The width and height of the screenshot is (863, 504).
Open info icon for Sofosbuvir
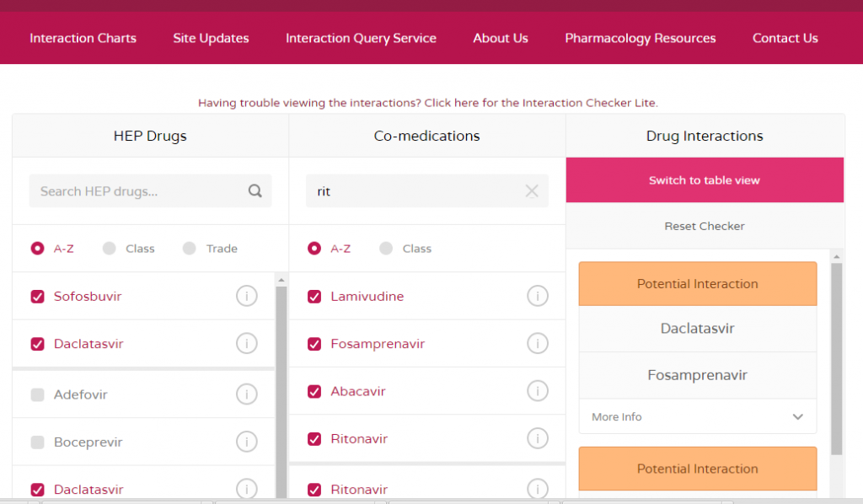(x=246, y=297)
